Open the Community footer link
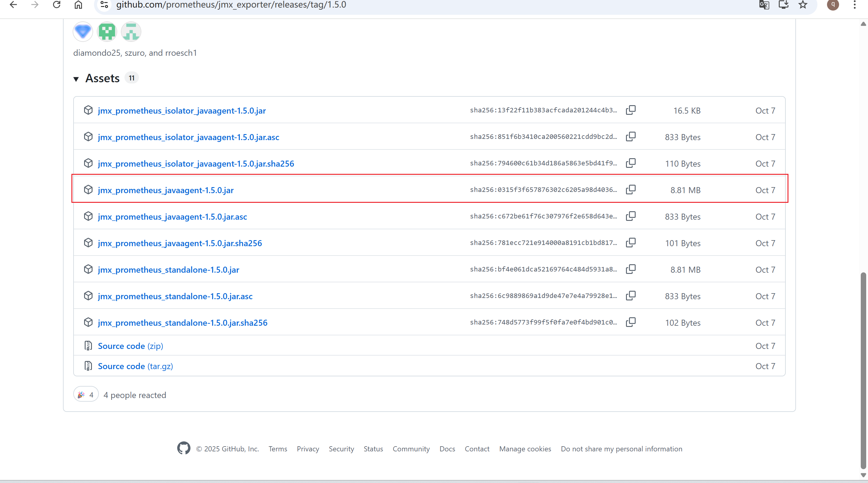This screenshot has height=483, width=868. (411, 449)
